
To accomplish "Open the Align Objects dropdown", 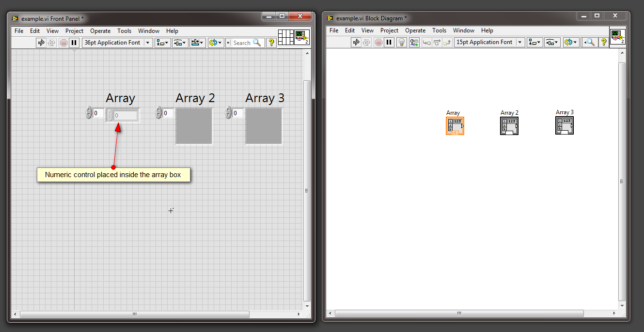I will pos(162,43).
